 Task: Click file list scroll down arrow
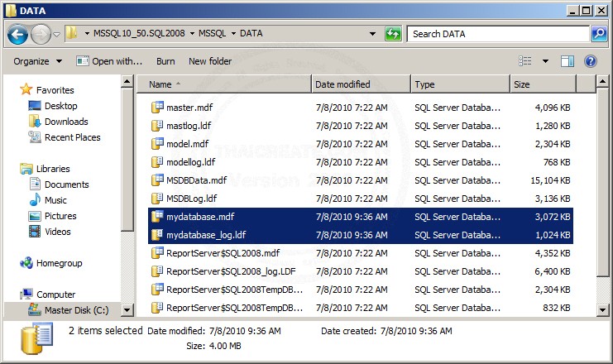coord(602,310)
